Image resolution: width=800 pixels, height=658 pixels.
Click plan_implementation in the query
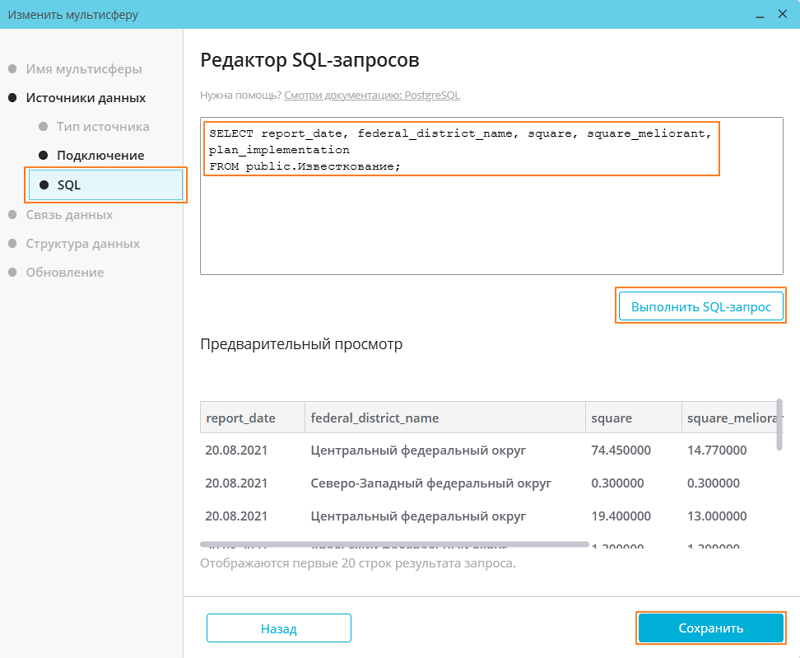tap(279, 150)
